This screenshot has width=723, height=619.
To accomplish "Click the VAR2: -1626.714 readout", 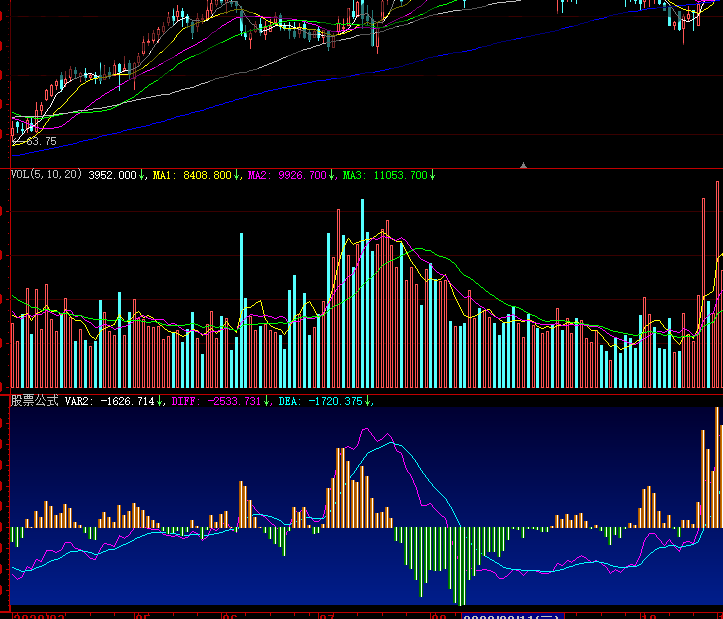I will click(x=109, y=401).
